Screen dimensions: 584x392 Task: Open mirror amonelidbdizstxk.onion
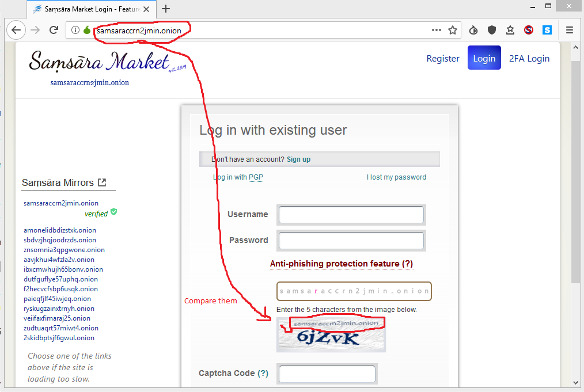60,230
